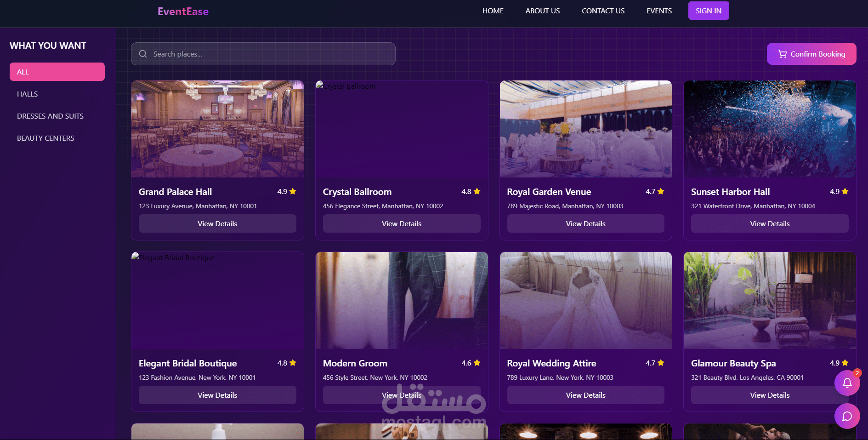The image size is (868, 440).
Task: Go to the HOME page
Action: click(x=493, y=11)
